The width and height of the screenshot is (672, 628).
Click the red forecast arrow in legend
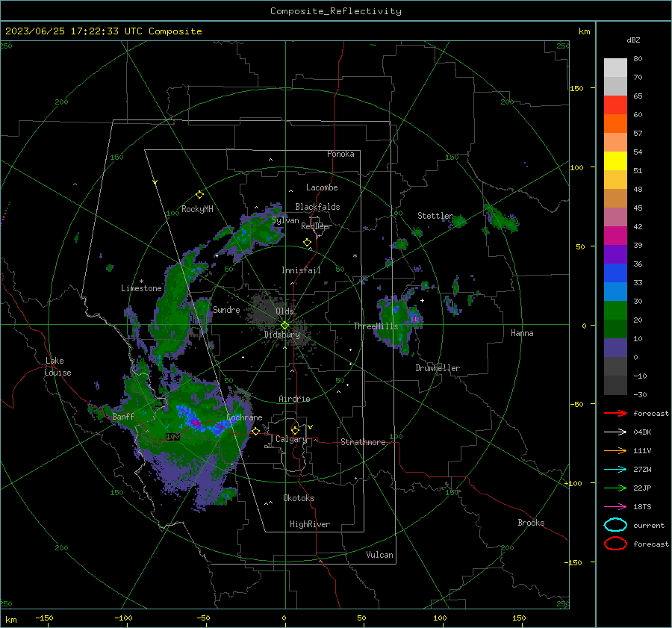tap(615, 413)
